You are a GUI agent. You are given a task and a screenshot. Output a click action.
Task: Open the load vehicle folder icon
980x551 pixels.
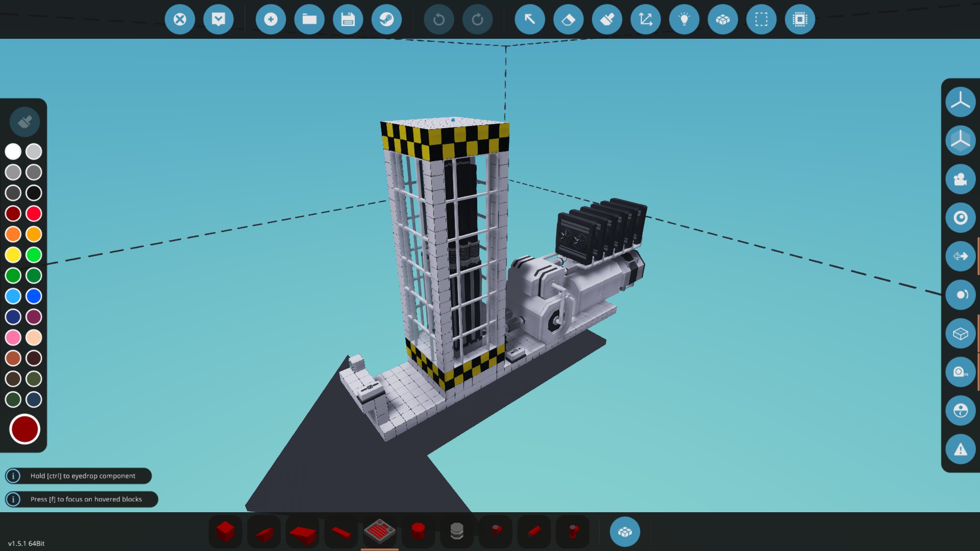pyautogui.click(x=309, y=19)
